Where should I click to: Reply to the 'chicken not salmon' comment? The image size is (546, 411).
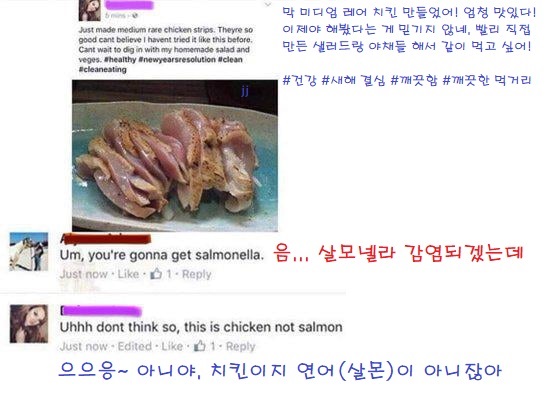coord(241,347)
